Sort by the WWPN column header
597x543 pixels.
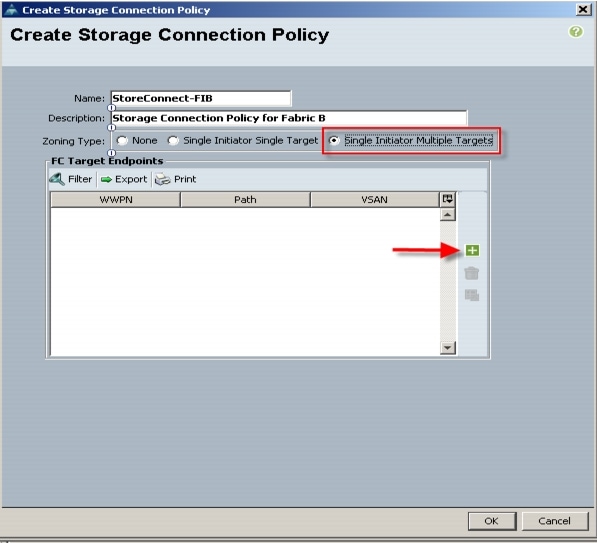pos(115,200)
